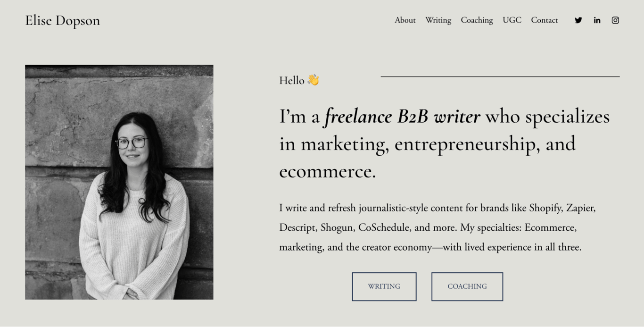Screen dimensions: 644x327
Task: Click the 'Hello' greeting text
Action: pyautogui.click(x=291, y=80)
